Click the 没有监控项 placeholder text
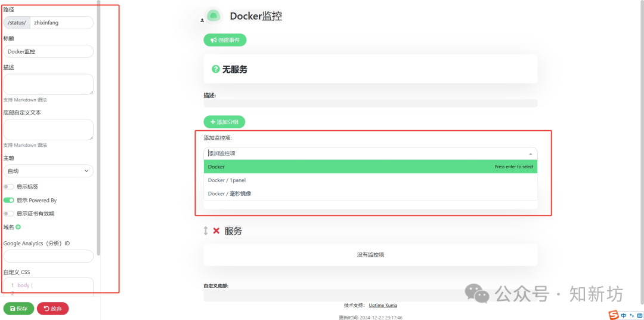Viewport: 644px width, 320px height. pos(370,254)
